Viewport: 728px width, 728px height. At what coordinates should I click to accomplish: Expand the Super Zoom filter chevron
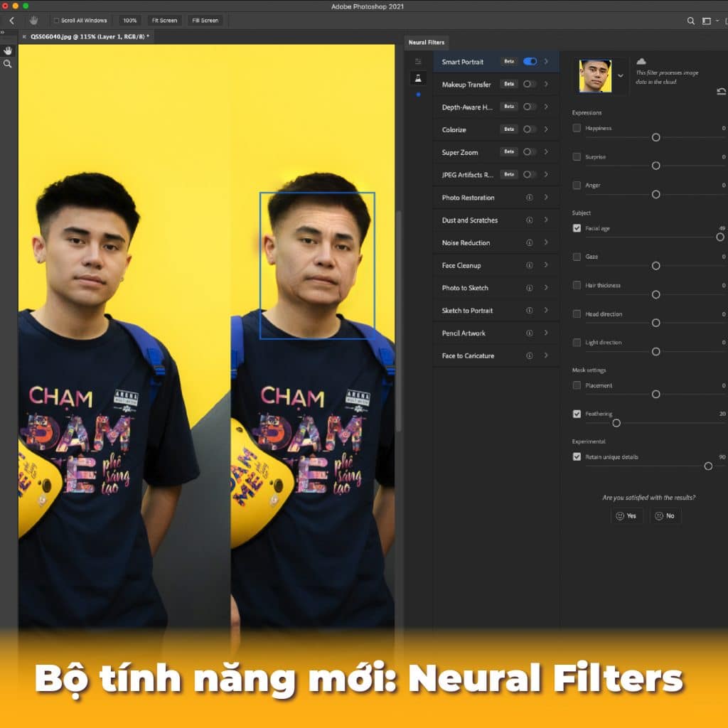546,152
